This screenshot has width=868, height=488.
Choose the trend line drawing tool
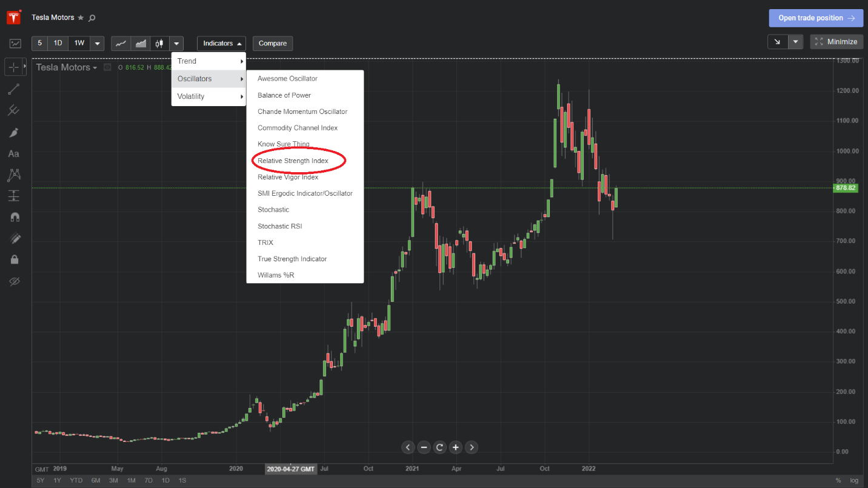(x=14, y=90)
